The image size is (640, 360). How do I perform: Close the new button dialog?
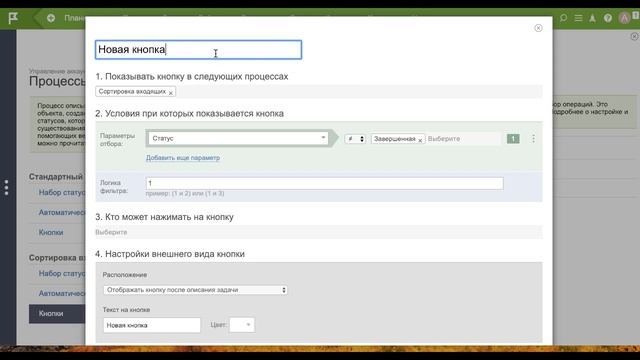(538, 28)
